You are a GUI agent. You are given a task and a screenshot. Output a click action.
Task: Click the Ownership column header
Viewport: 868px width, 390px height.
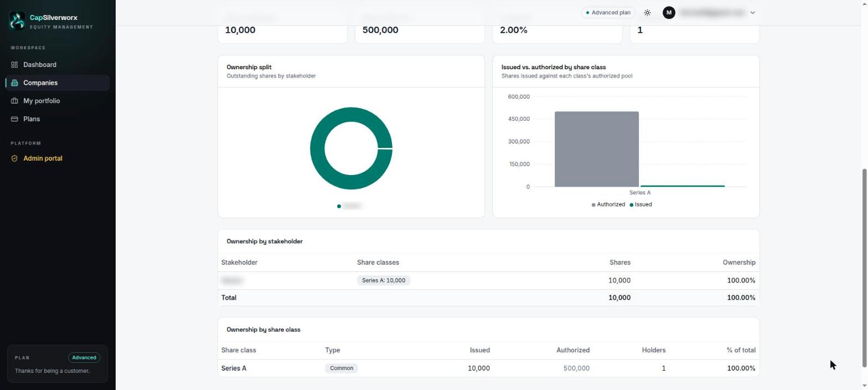pos(739,263)
